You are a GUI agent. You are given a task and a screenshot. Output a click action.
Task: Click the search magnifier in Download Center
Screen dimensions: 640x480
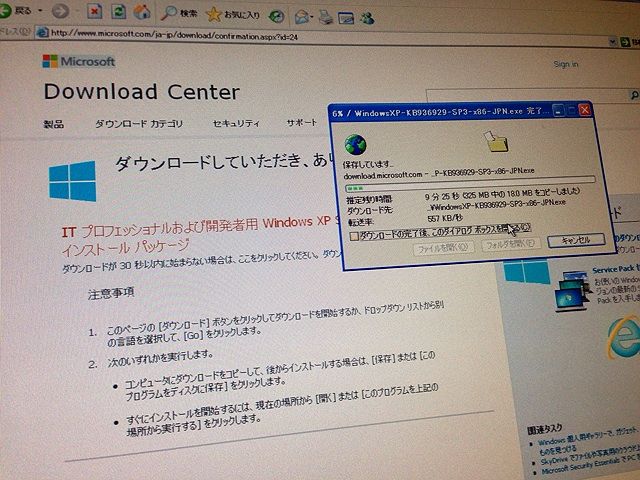point(634,96)
